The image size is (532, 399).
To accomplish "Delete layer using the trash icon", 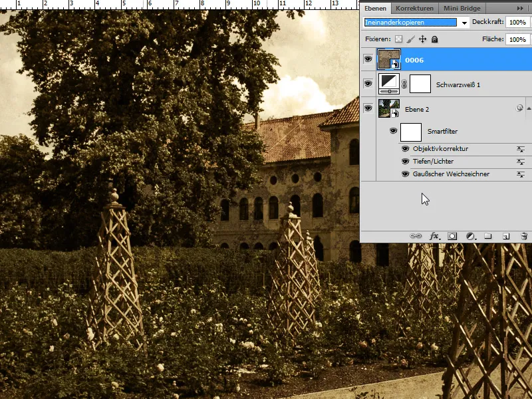I will click(x=524, y=236).
